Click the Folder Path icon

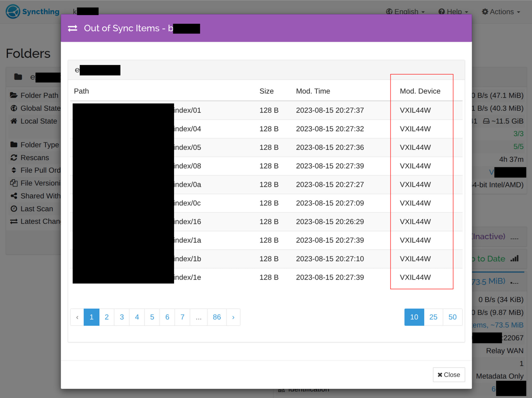tap(14, 95)
